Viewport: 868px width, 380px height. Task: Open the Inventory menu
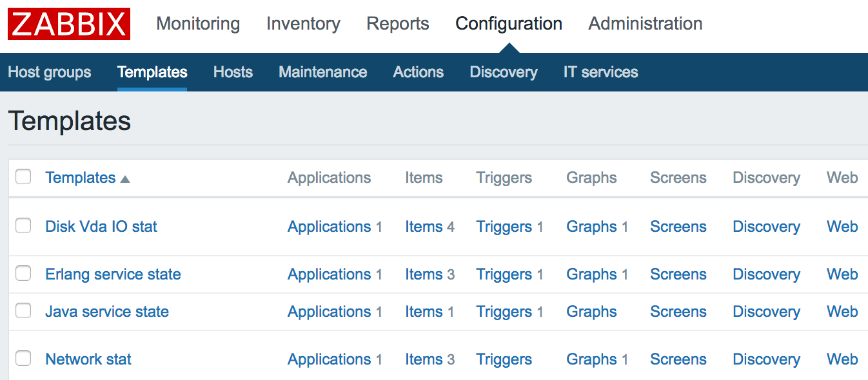(303, 24)
